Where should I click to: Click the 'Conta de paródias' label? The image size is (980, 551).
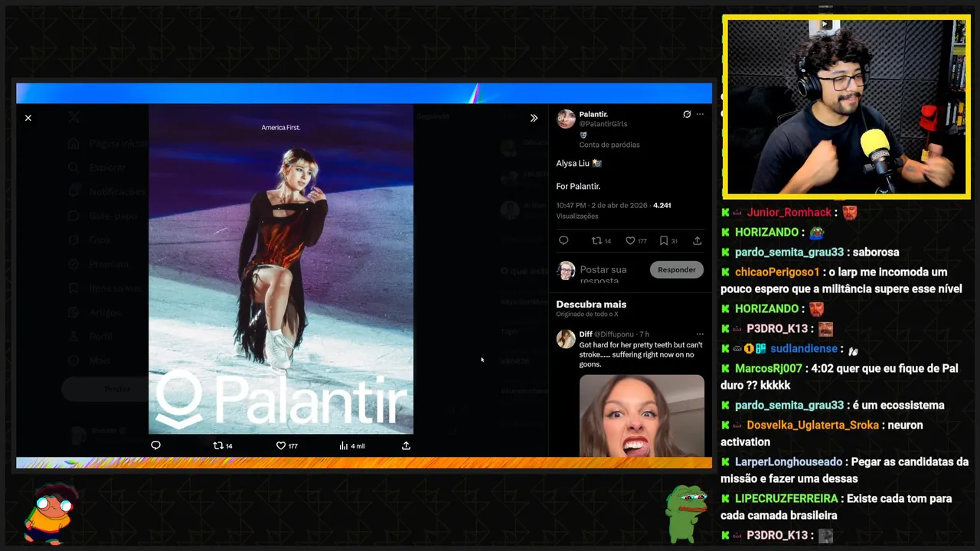pyautogui.click(x=609, y=145)
